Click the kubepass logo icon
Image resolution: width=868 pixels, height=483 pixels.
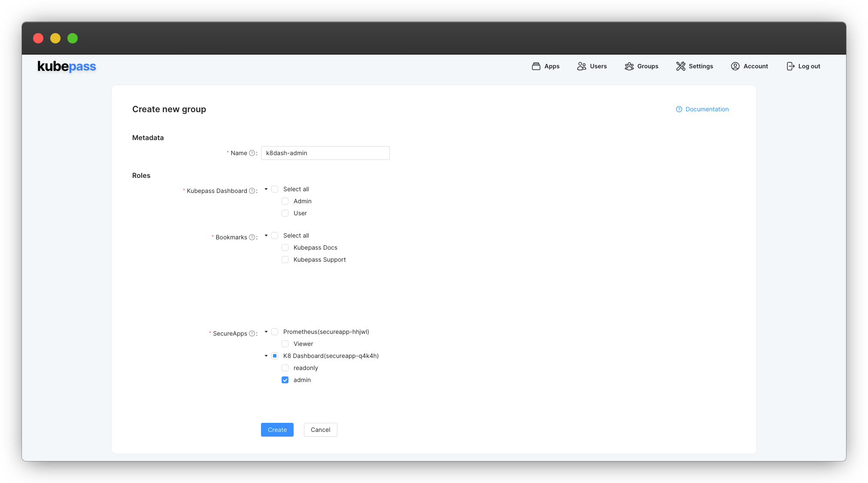(67, 66)
